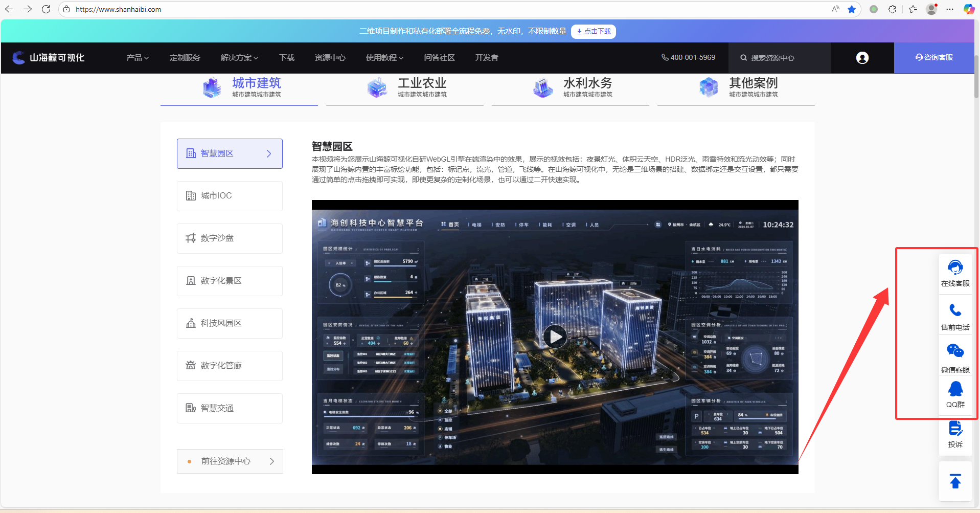Open the 资源中心 menu item
This screenshot has height=513, width=980.
pyautogui.click(x=330, y=58)
